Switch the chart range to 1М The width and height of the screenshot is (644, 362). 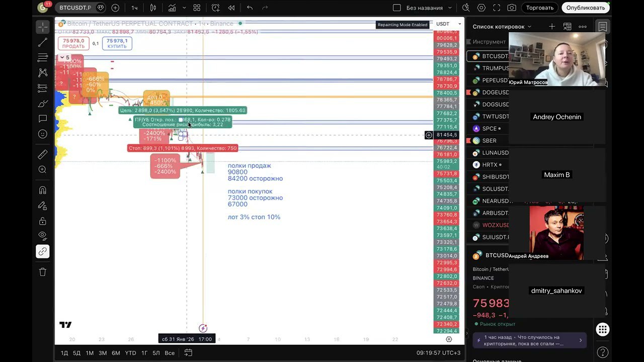click(90, 353)
